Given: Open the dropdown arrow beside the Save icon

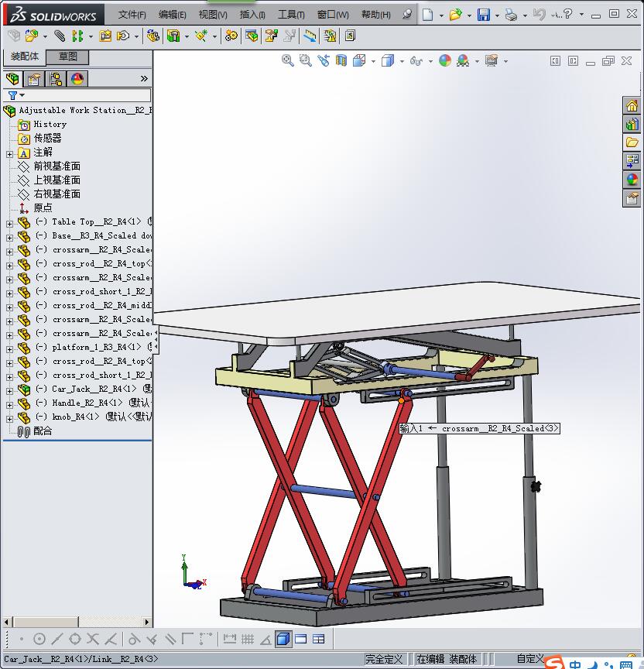Looking at the screenshot, I should point(497,15).
